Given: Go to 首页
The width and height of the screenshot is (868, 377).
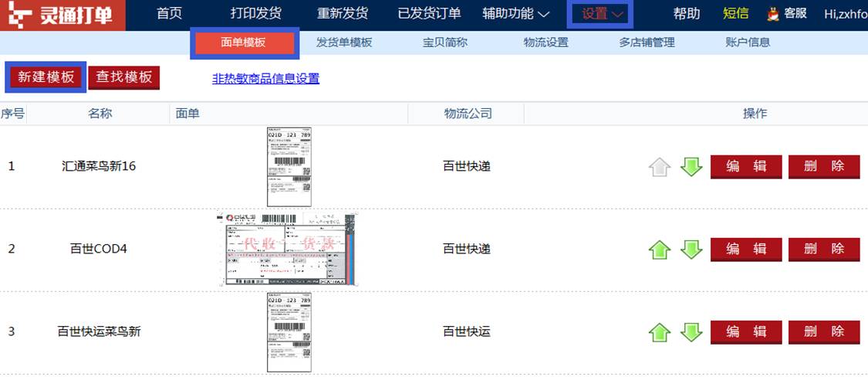Looking at the screenshot, I should (170, 14).
